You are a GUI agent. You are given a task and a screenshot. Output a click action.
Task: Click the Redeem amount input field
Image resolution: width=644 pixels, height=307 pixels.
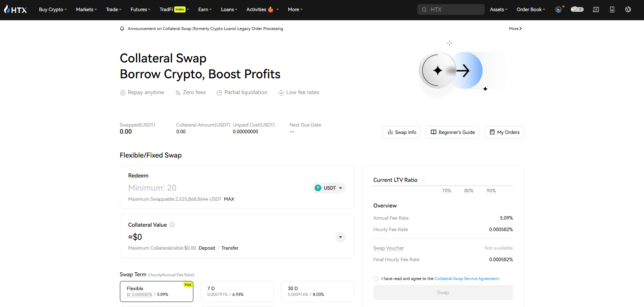click(x=216, y=188)
